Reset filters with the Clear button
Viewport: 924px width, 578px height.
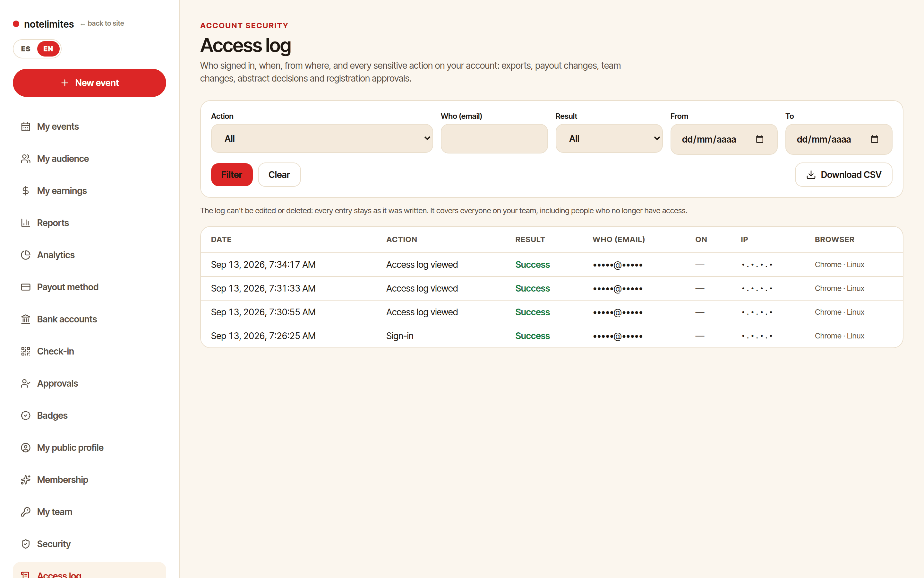point(279,175)
